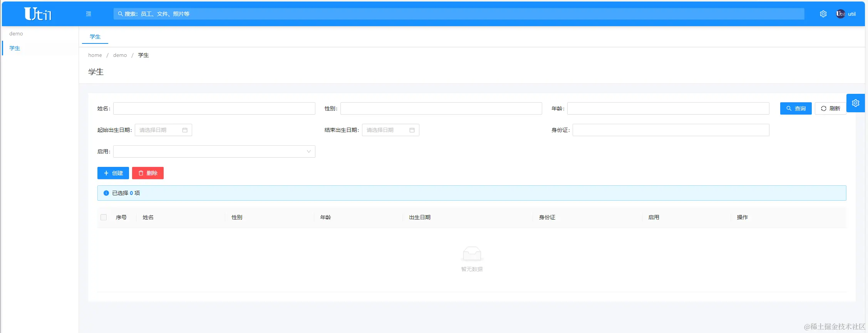Click the 删除 delete button

coord(148,173)
